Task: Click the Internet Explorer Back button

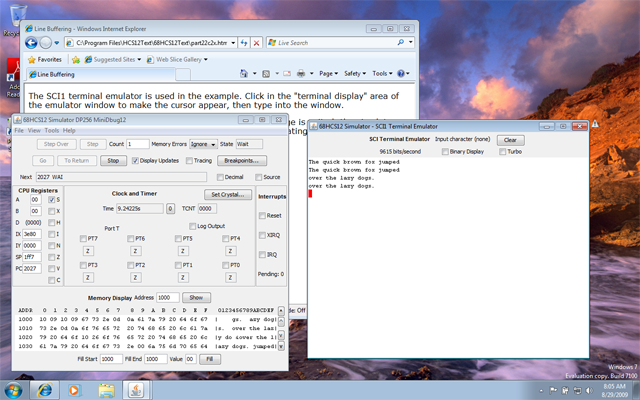Action: (x=31, y=42)
